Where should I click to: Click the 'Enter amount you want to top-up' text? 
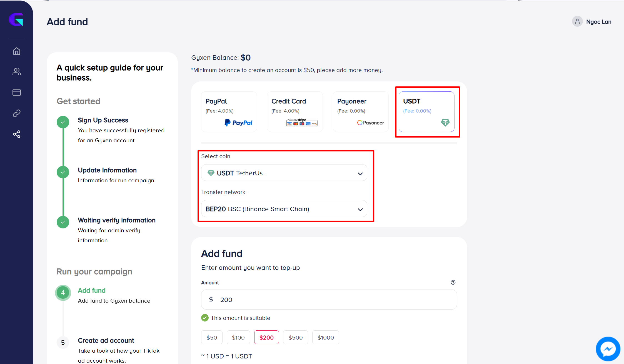pyautogui.click(x=251, y=268)
